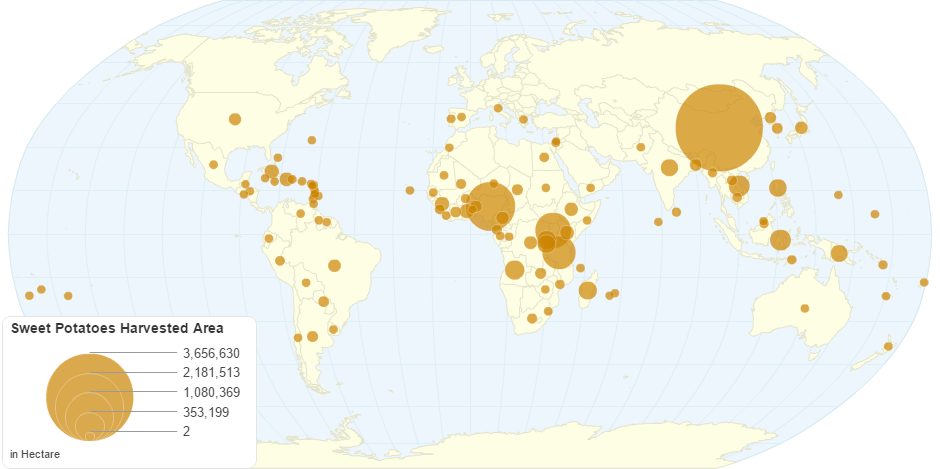Select the United States bubble
Viewport: 940px width, 469px height.
235,119
